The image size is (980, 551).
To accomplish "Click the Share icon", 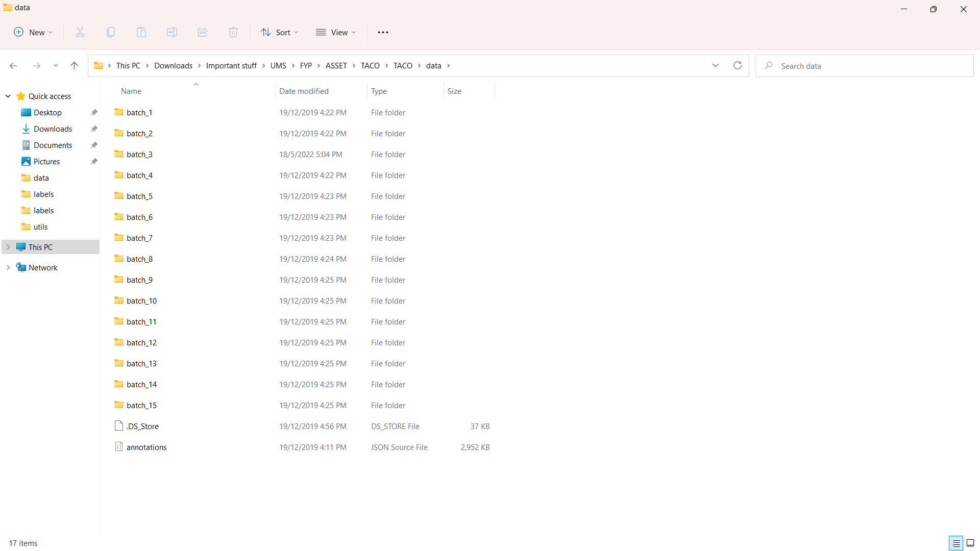I will click(203, 32).
